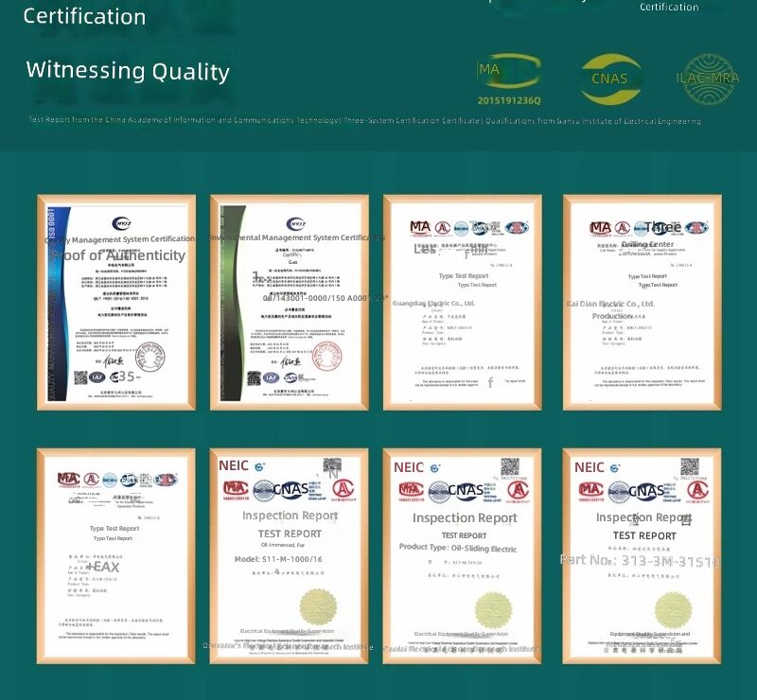Screen dimensions: 757x700
Task: Click the NEIC logo on the Part No. report
Action: tap(589, 467)
